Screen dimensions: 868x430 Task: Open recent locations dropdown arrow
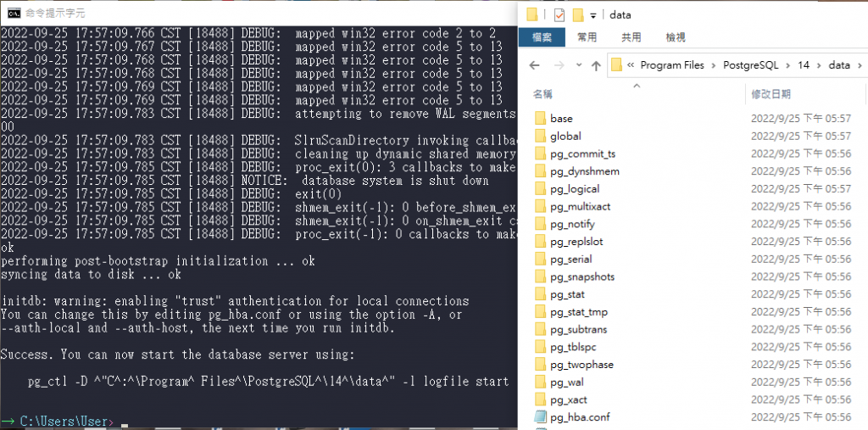(x=579, y=64)
